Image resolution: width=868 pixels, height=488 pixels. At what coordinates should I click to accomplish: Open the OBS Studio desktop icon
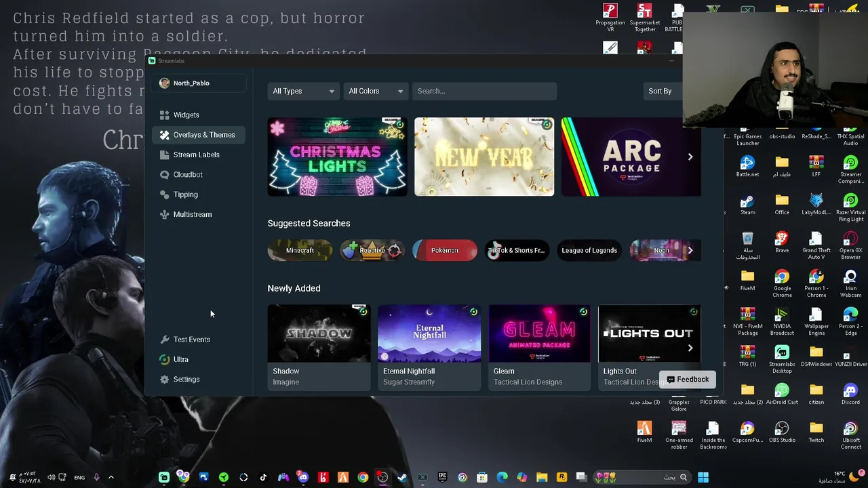[x=782, y=432]
